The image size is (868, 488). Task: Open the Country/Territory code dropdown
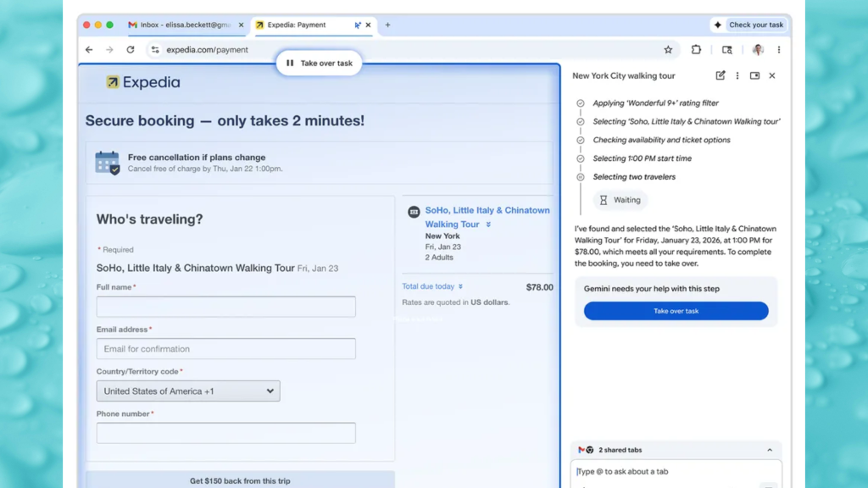[188, 391]
